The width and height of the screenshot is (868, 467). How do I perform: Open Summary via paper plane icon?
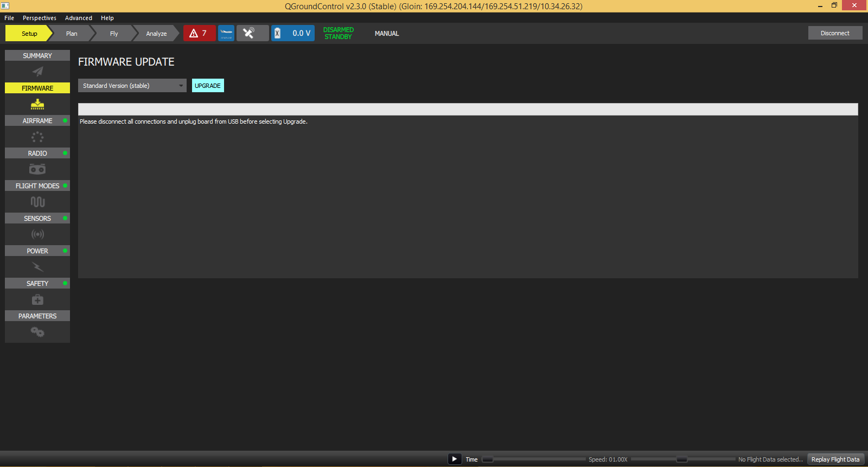coord(37,72)
